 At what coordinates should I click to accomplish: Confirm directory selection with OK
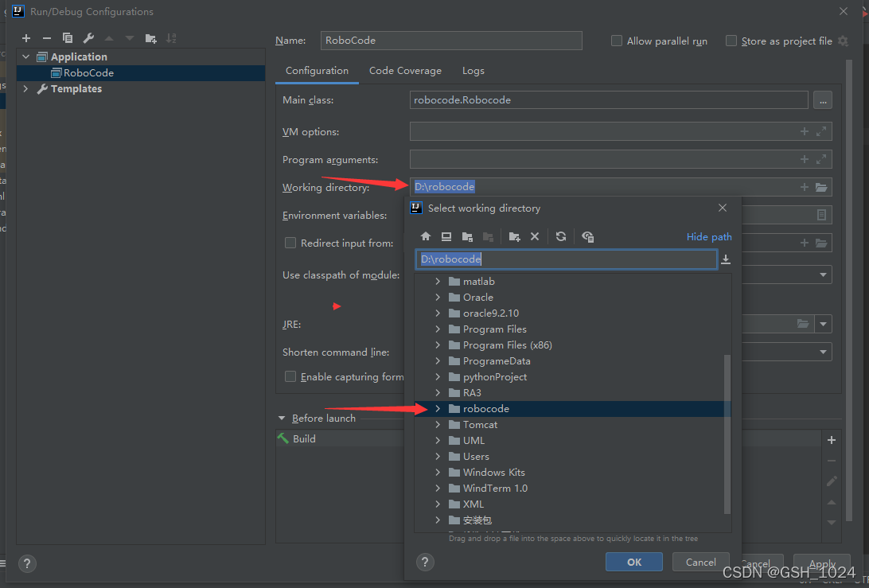point(634,562)
